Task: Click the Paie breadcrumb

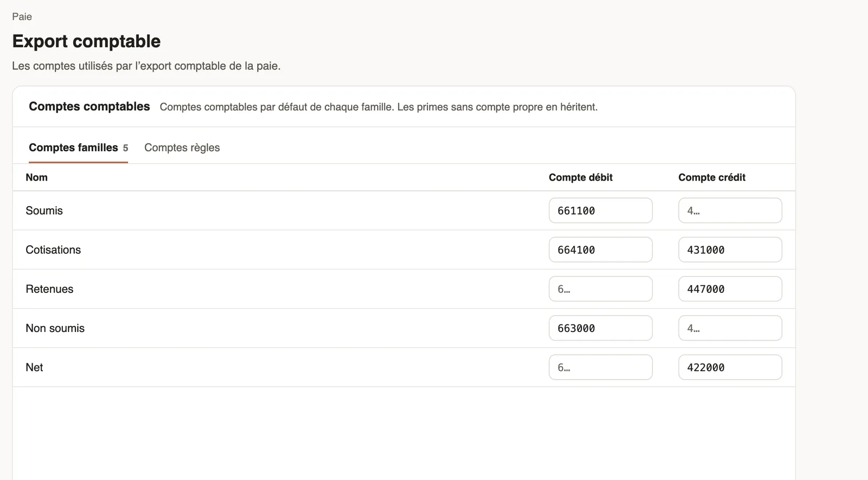Action: (22, 17)
